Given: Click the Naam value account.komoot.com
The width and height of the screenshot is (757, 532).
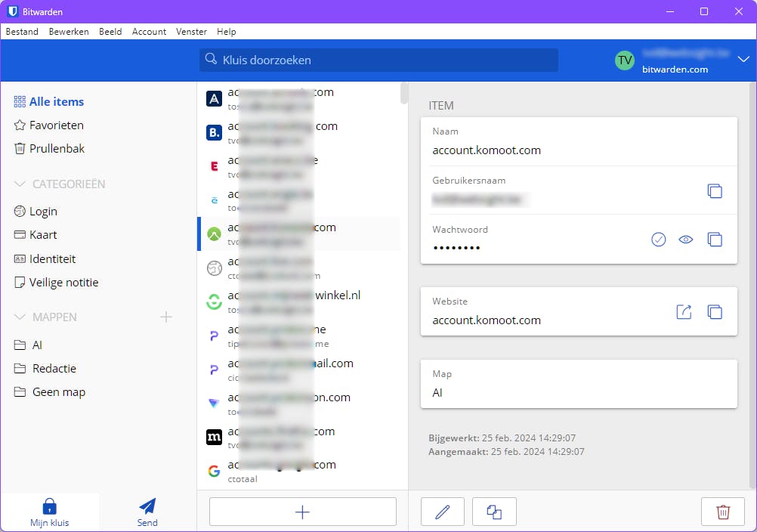Looking at the screenshot, I should [x=487, y=150].
